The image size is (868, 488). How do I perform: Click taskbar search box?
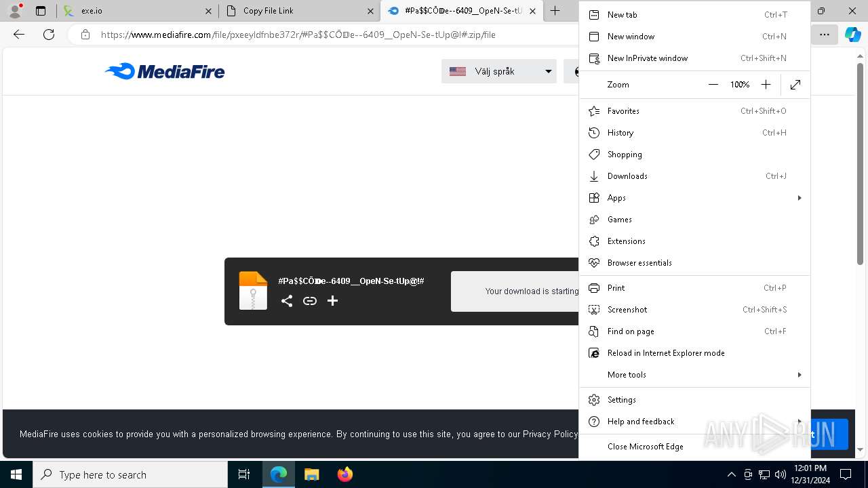tap(130, 474)
